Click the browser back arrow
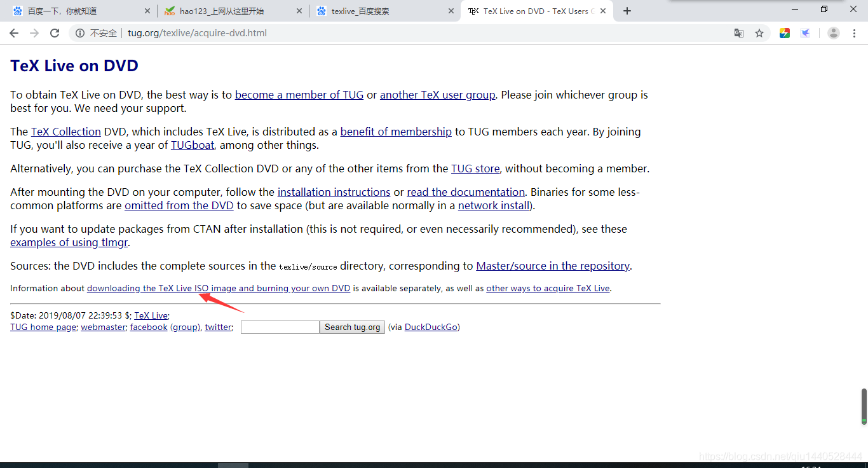868x468 pixels. click(14, 33)
